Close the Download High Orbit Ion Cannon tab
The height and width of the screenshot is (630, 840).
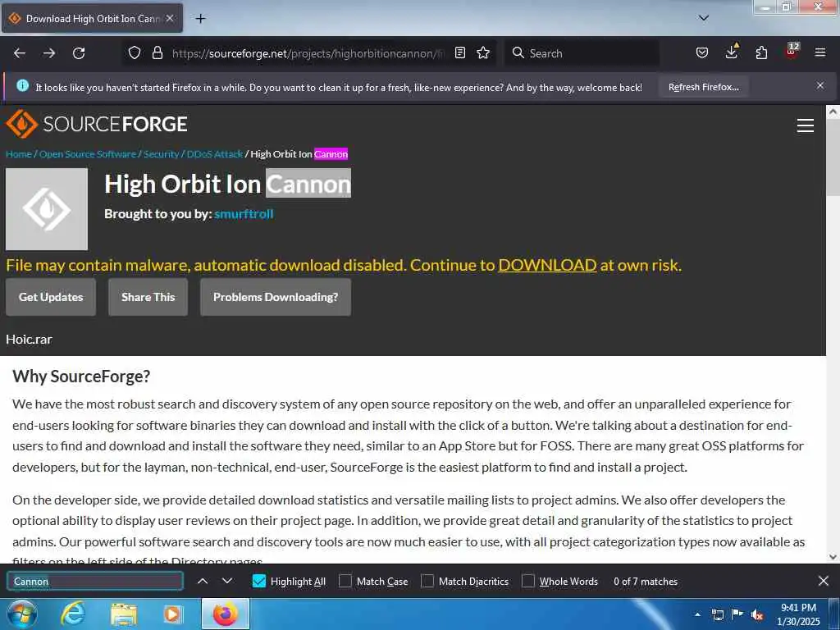tap(170, 18)
